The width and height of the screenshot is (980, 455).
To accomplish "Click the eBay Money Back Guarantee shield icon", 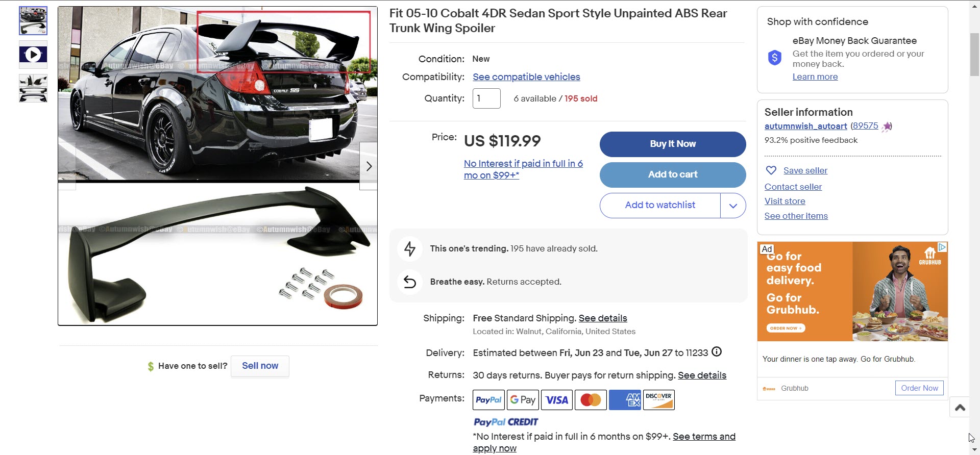I will coord(775,58).
